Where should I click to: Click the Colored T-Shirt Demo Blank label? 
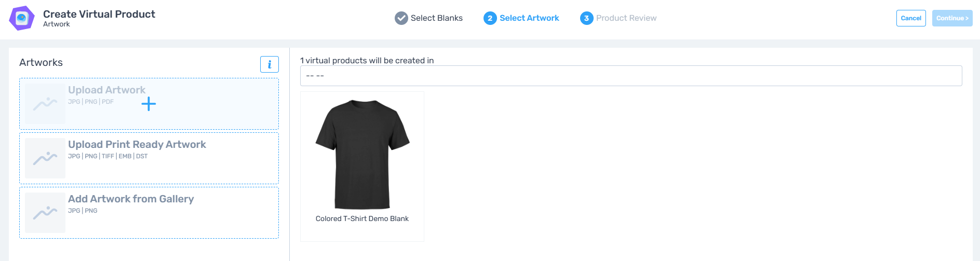click(362, 219)
